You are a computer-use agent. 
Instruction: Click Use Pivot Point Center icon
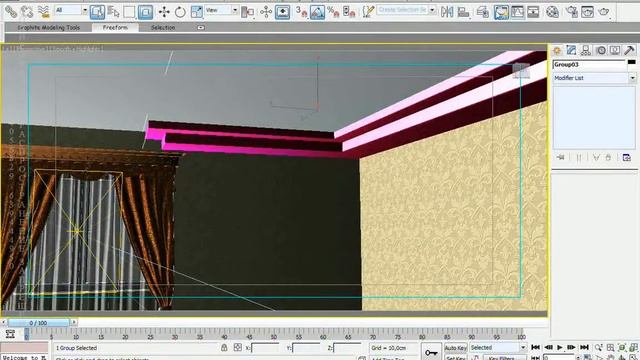(x=247, y=12)
